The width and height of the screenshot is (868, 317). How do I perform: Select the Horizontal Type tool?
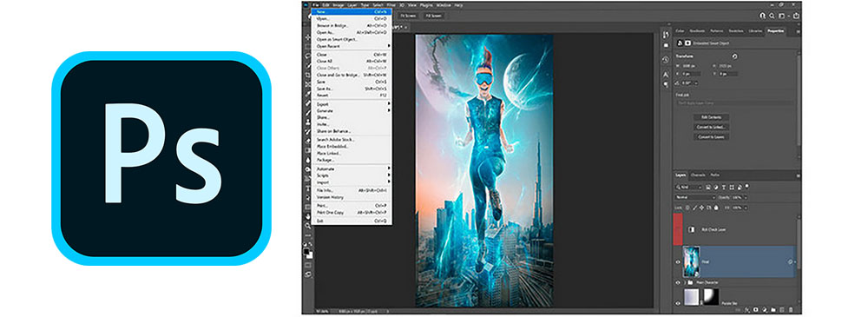[308, 188]
